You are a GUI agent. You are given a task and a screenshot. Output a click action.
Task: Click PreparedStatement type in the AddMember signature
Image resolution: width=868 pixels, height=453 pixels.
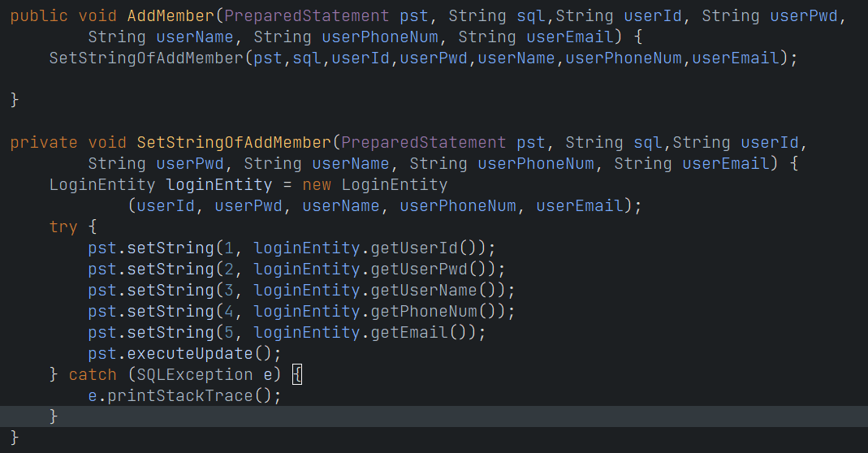pos(307,16)
